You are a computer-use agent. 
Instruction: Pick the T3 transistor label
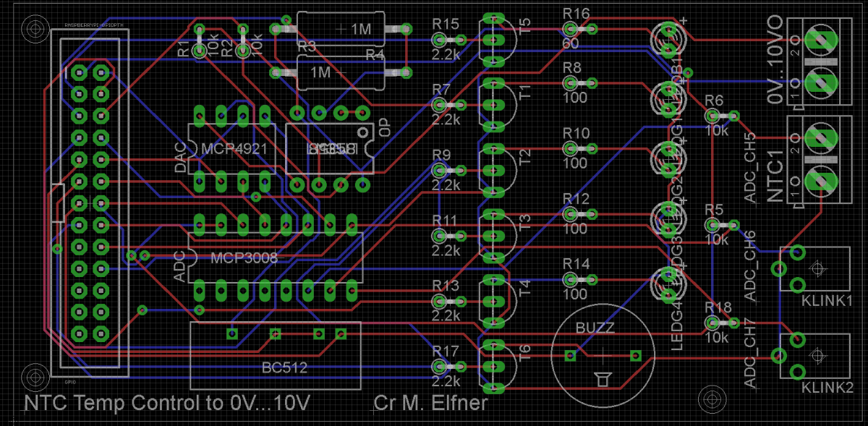click(x=526, y=222)
